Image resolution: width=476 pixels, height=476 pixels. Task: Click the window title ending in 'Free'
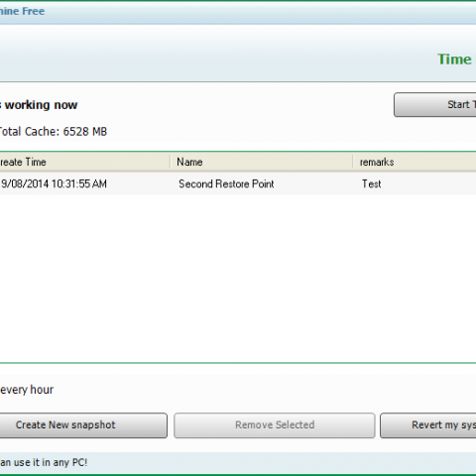click(22, 11)
